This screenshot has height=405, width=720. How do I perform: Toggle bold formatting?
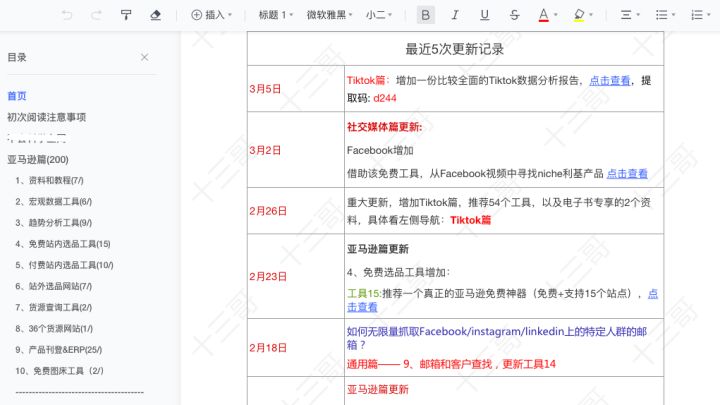tap(426, 15)
